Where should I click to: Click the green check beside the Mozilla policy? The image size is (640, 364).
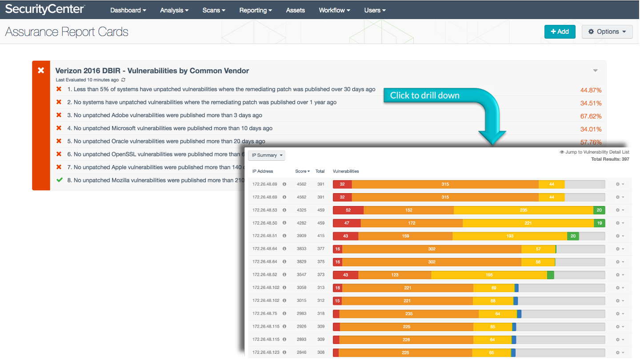(59, 180)
